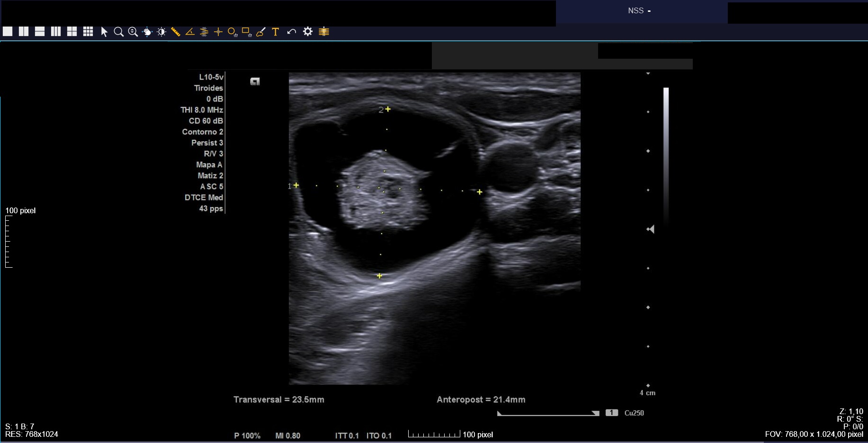Open the brightness/contrast window tool
Viewport: 868px width, 443px height.
click(161, 32)
